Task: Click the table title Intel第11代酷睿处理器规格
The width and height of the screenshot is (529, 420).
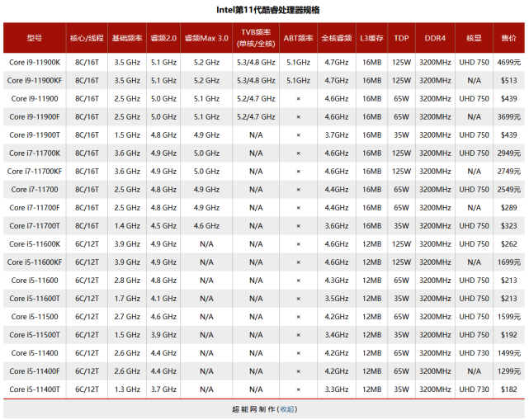Action: (x=268, y=10)
